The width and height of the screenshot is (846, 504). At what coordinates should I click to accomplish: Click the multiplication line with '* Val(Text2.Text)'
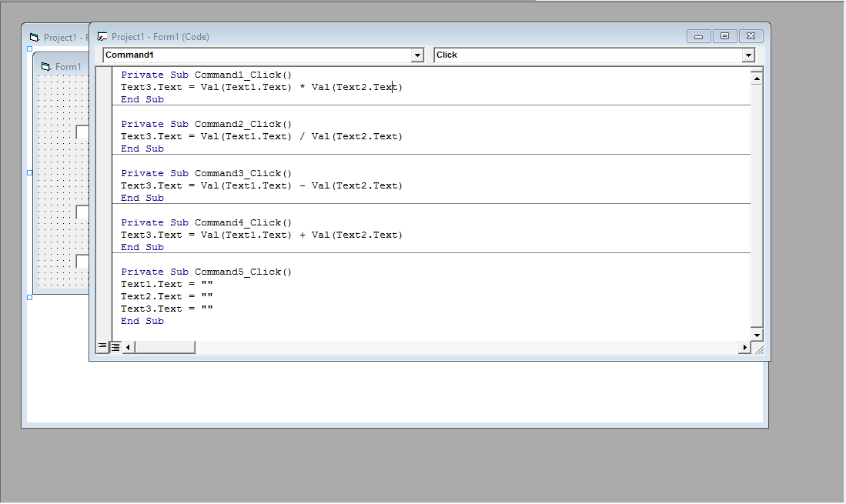tap(262, 87)
